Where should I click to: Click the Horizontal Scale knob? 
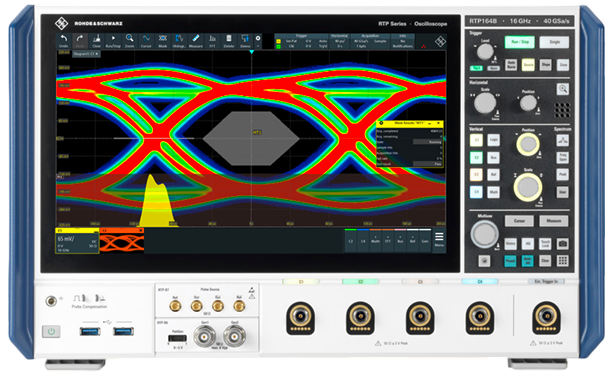click(x=485, y=103)
